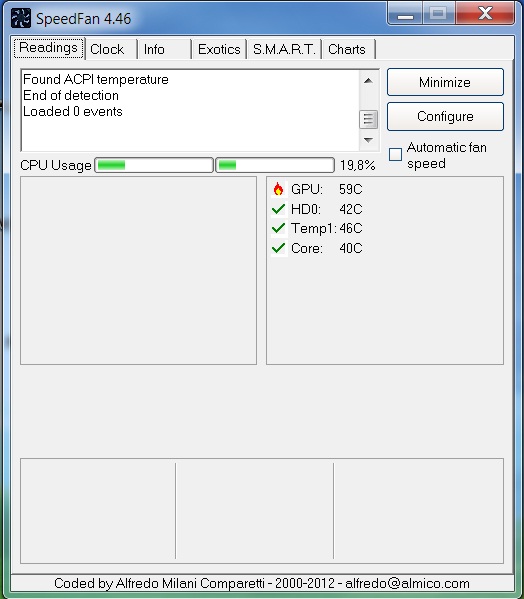Click the log scroll down arrow

click(368, 140)
